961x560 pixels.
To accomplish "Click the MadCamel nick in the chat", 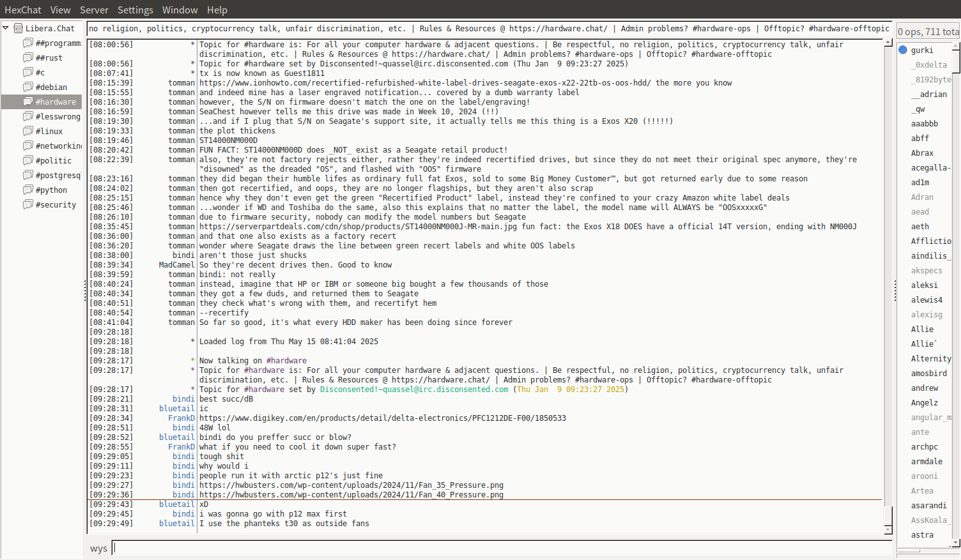I will point(177,265).
